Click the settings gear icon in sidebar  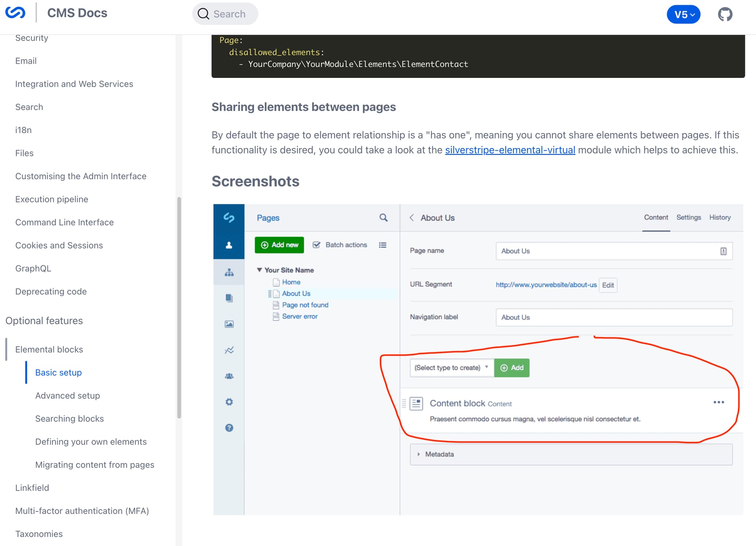point(229,402)
